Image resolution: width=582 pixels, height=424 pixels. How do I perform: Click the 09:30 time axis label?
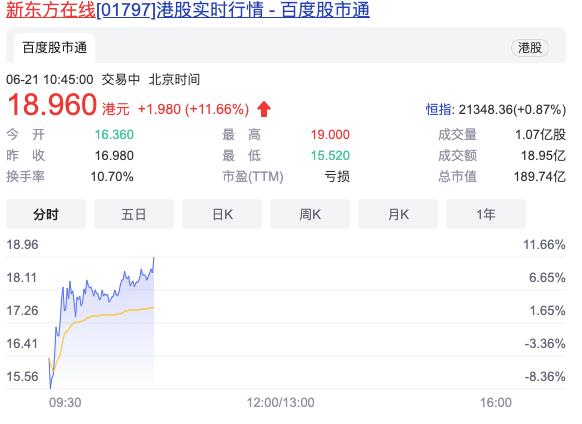(x=65, y=402)
